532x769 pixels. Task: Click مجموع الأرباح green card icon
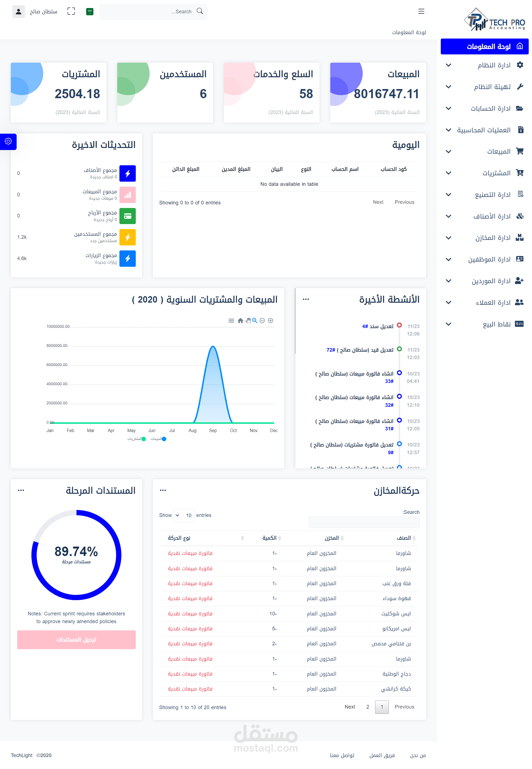coord(128,216)
